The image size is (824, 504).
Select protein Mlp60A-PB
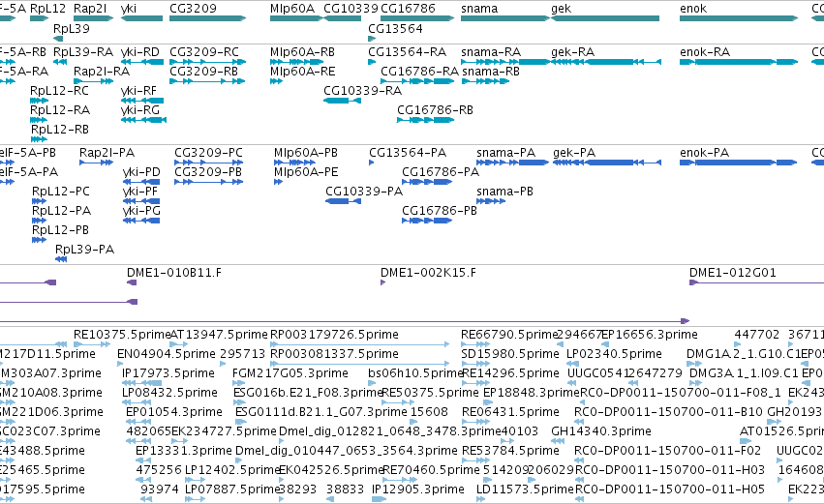pos(306,153)
